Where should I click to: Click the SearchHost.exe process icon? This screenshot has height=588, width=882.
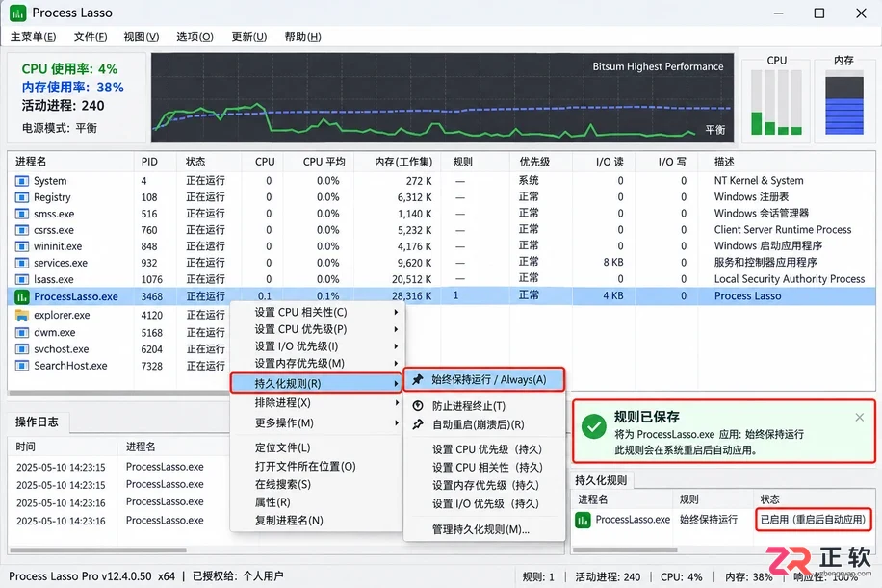point(22,366)
